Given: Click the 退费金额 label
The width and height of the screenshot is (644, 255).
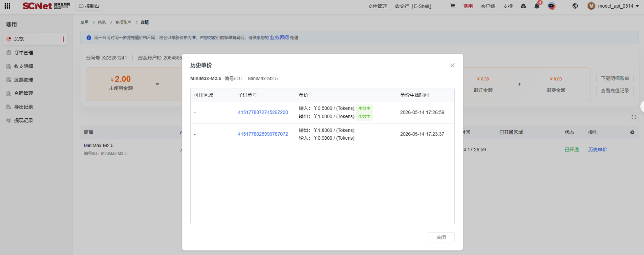Looking at the screenshot, I should (556, 90).
